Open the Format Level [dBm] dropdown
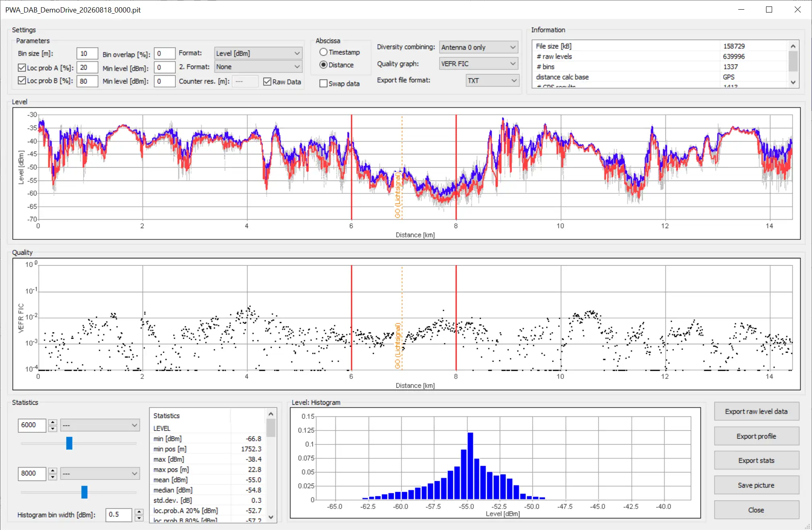 point(258,53)
